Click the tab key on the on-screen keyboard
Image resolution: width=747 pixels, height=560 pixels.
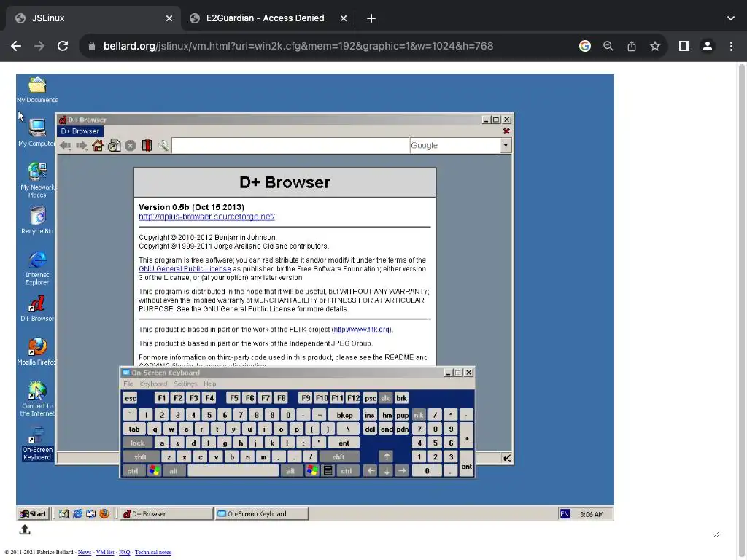coord(134,429)
